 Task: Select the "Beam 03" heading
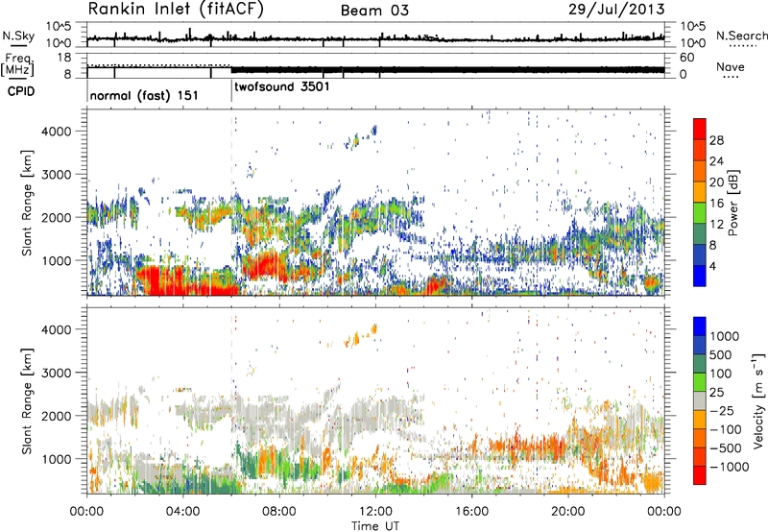tap(374, 11)
